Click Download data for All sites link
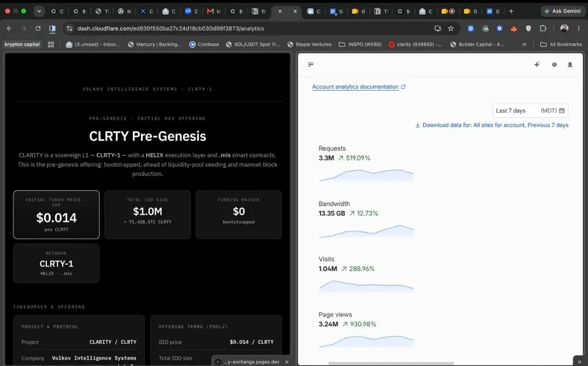 pos(492,125)
